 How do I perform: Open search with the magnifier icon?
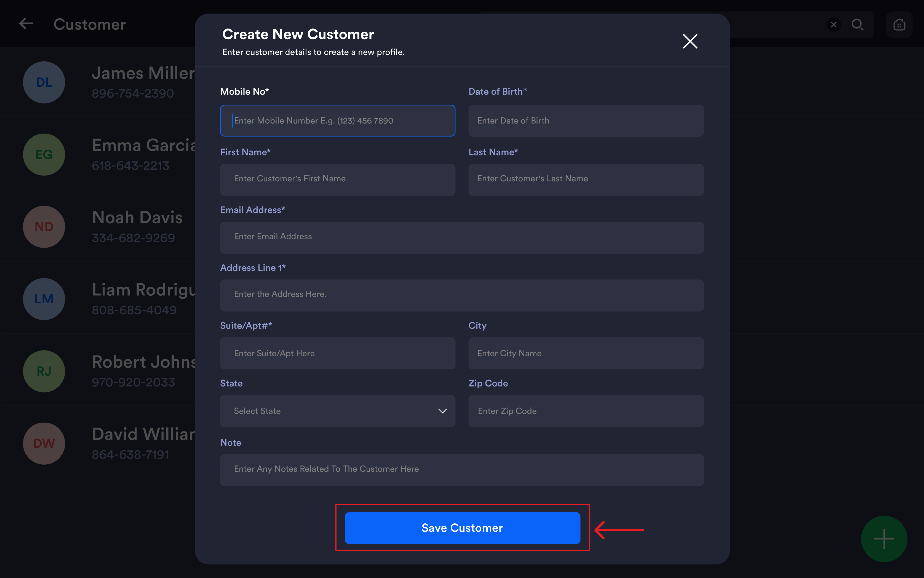857,25
